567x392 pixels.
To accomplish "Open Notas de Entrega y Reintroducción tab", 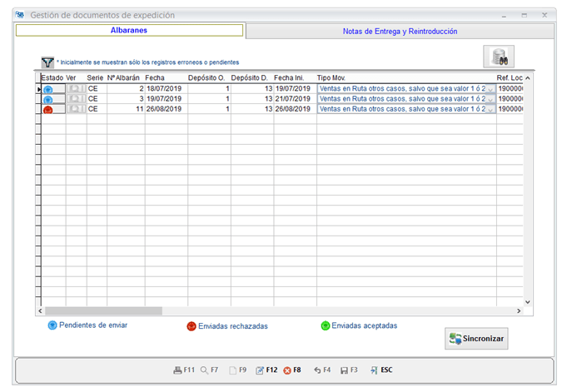I will 400,31.
